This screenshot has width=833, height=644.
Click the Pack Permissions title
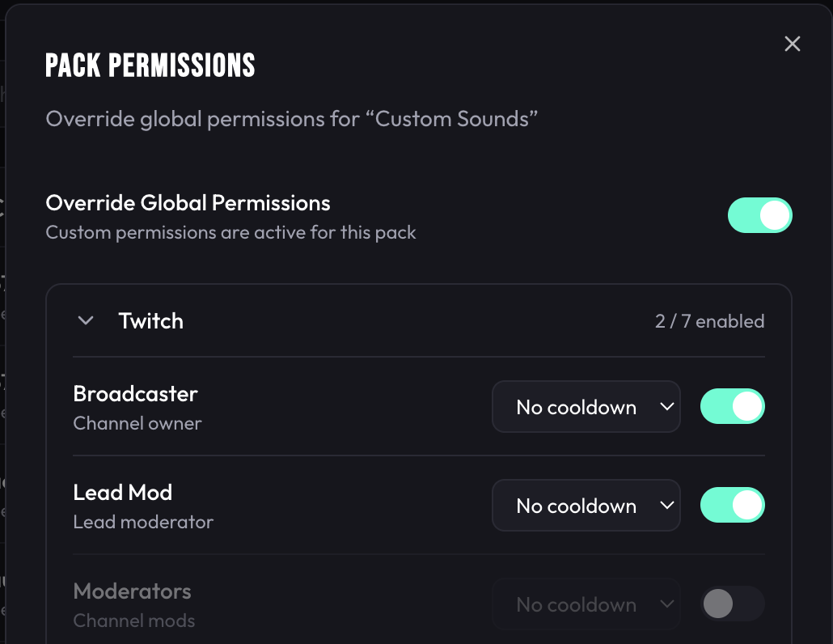[150, 65]
